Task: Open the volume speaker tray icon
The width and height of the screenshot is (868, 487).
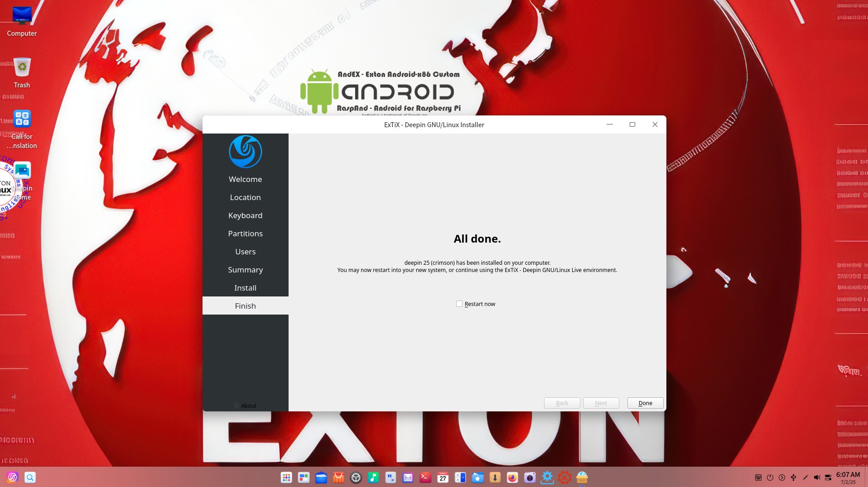Action: point(817,477)
